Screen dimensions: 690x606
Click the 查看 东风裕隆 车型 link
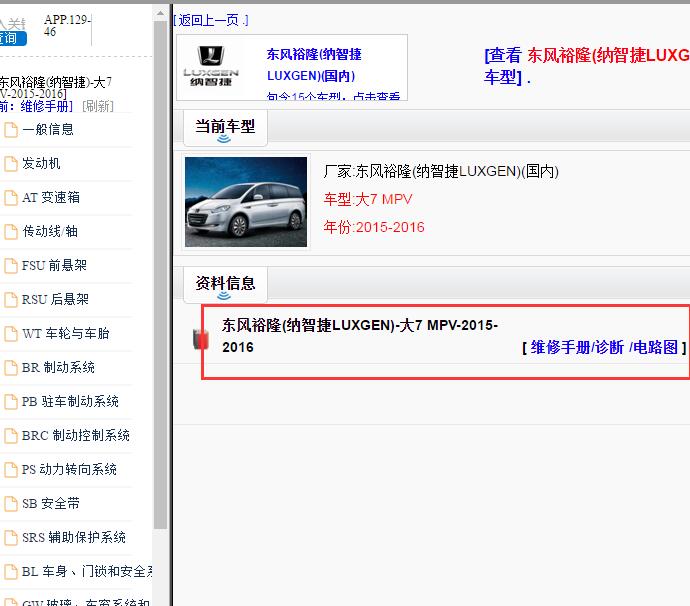click(x=587, y=66)
